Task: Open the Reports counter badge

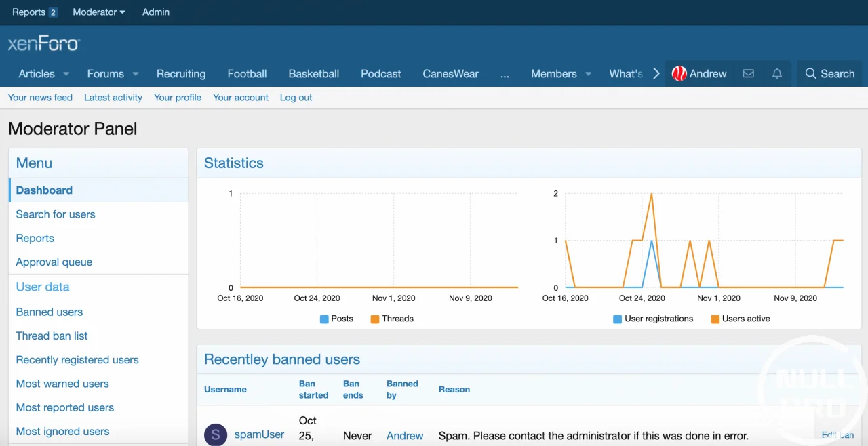Action: (x=53, y=12)
